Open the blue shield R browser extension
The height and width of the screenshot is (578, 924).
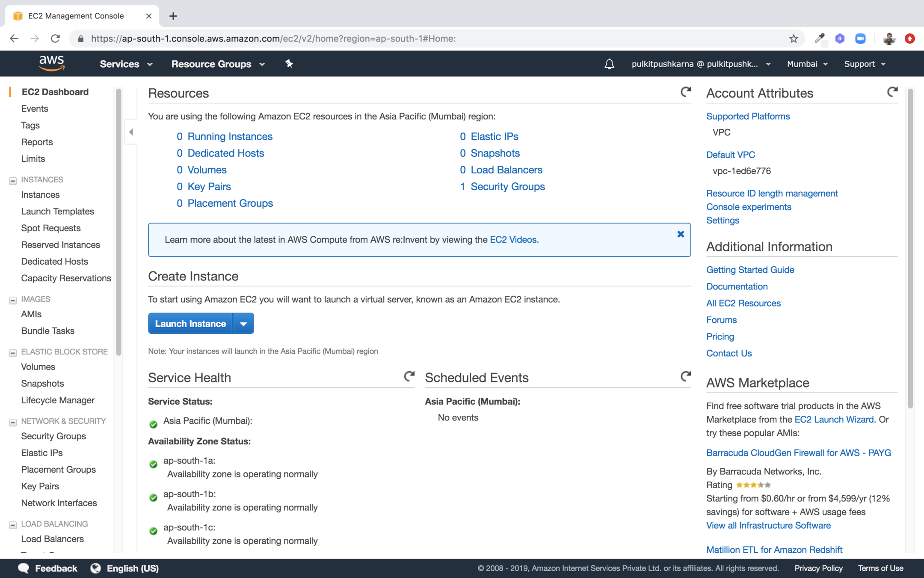click(x=840, y=39)
